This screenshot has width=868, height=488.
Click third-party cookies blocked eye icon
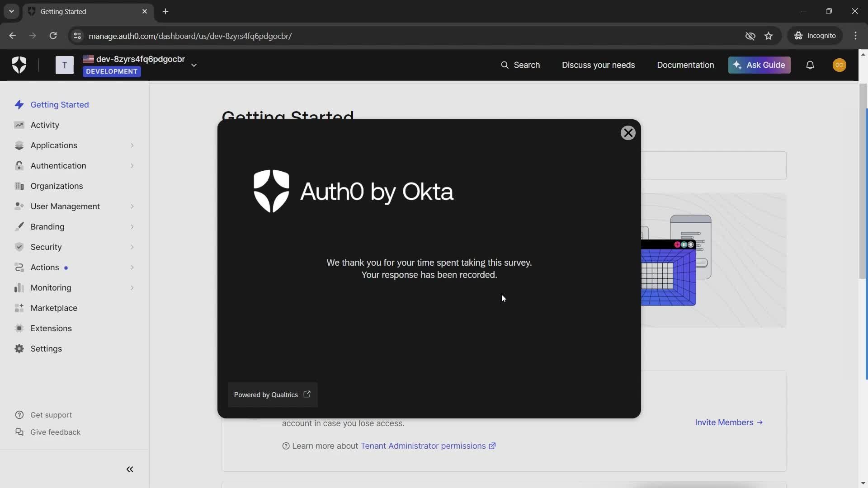coord(750,36)
